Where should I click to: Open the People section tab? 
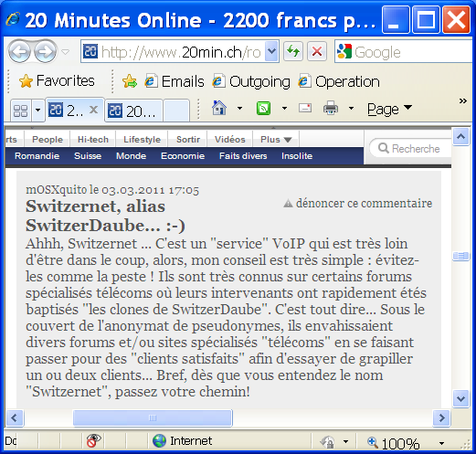(48, 140)
